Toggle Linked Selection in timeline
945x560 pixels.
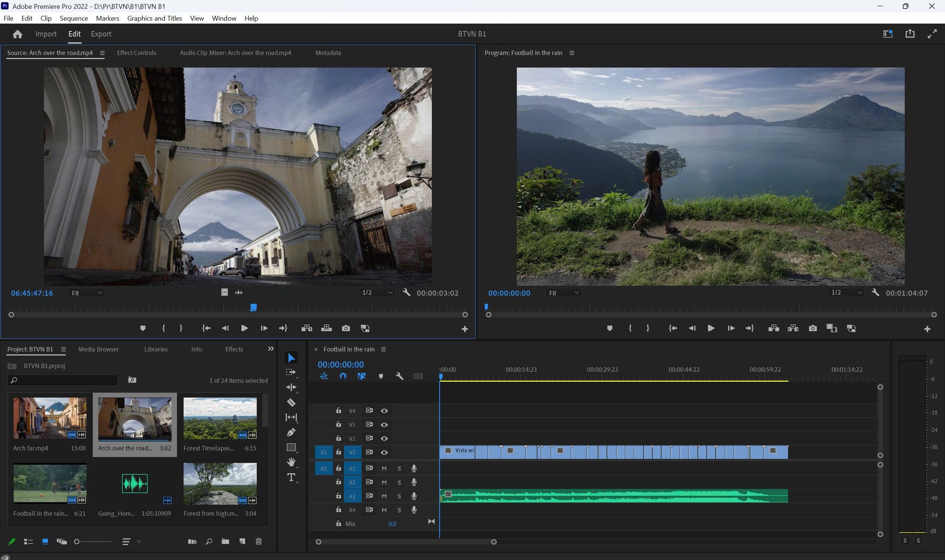[361, 376]
